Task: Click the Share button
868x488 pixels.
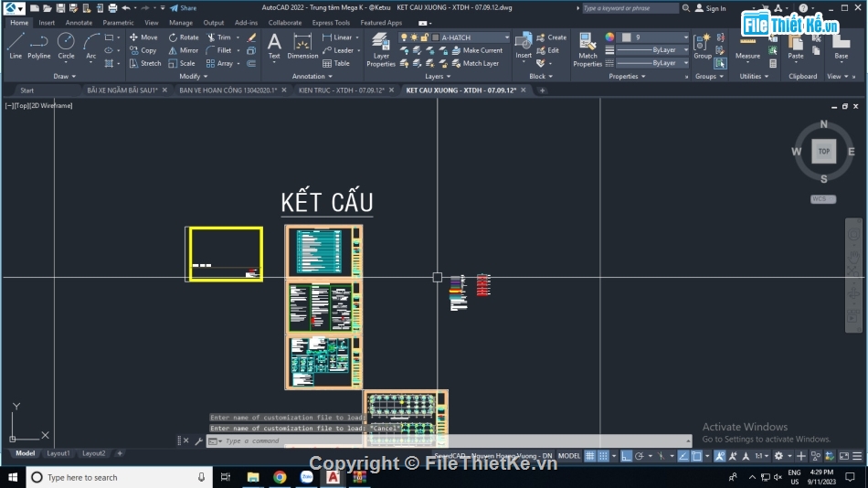Action: point(184,7)
